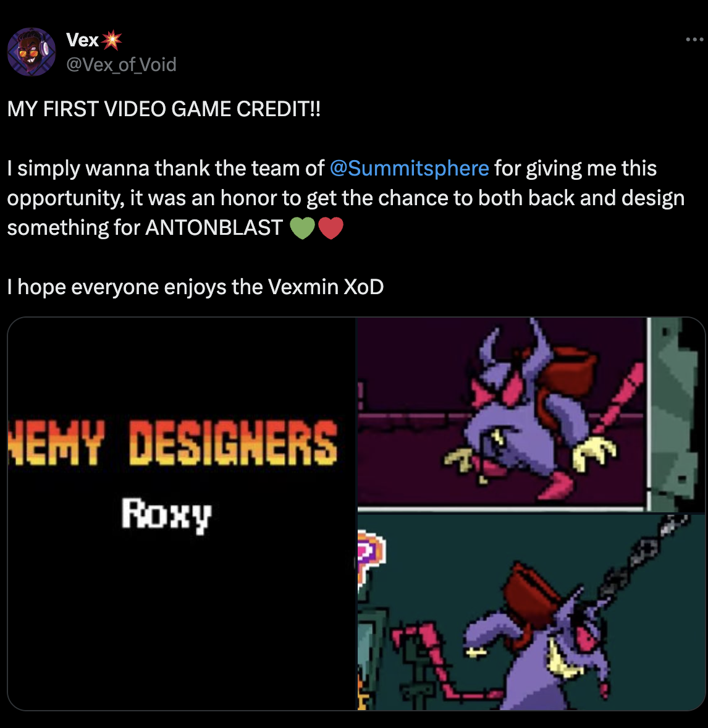Open the Enemy Designers credits image

click(182, 513)
